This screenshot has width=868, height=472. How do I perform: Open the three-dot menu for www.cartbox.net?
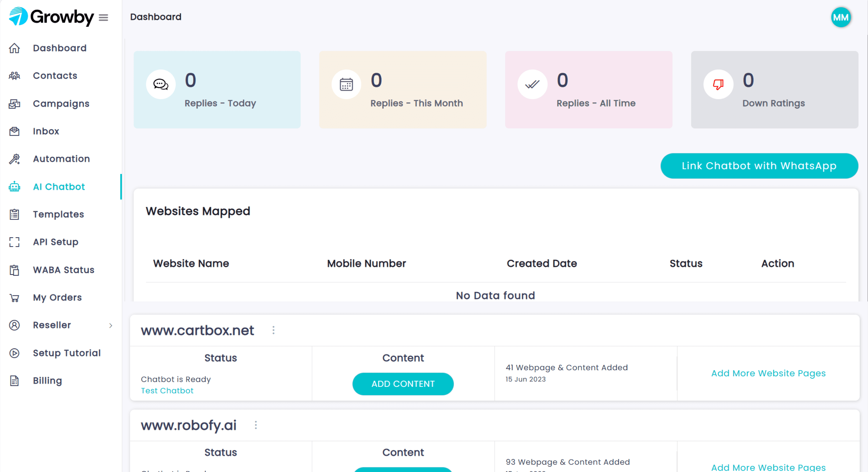tap(273, 330)
